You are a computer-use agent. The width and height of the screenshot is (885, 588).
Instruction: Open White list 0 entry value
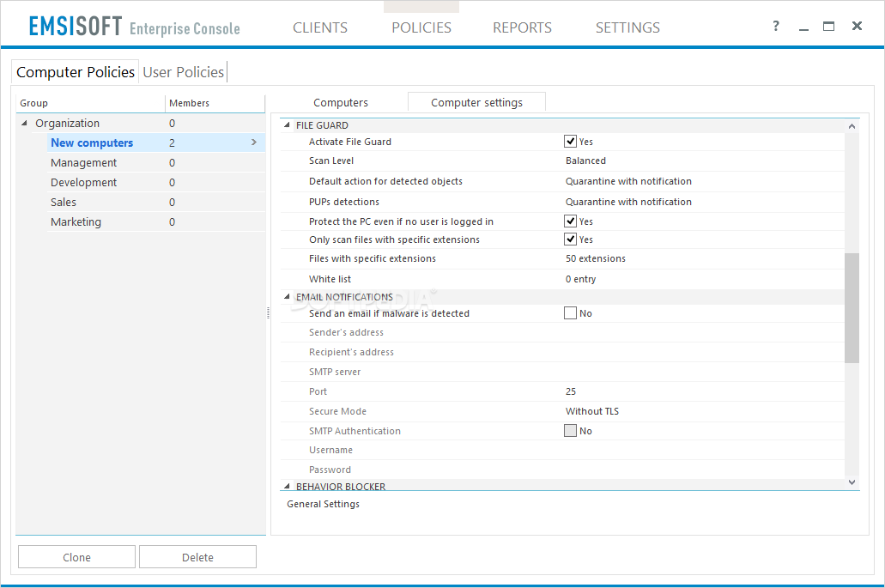pyautogui.click(x=580, y=279)
